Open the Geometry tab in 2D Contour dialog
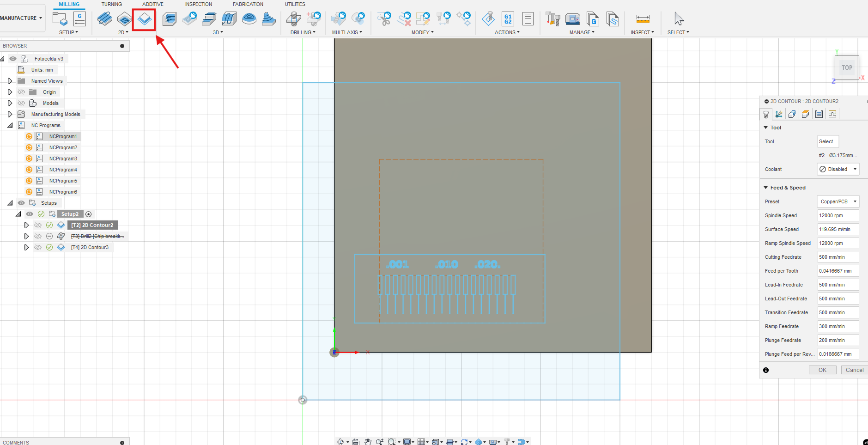The width and height of the screenshot is (868, 445). (x=792, y=114)
